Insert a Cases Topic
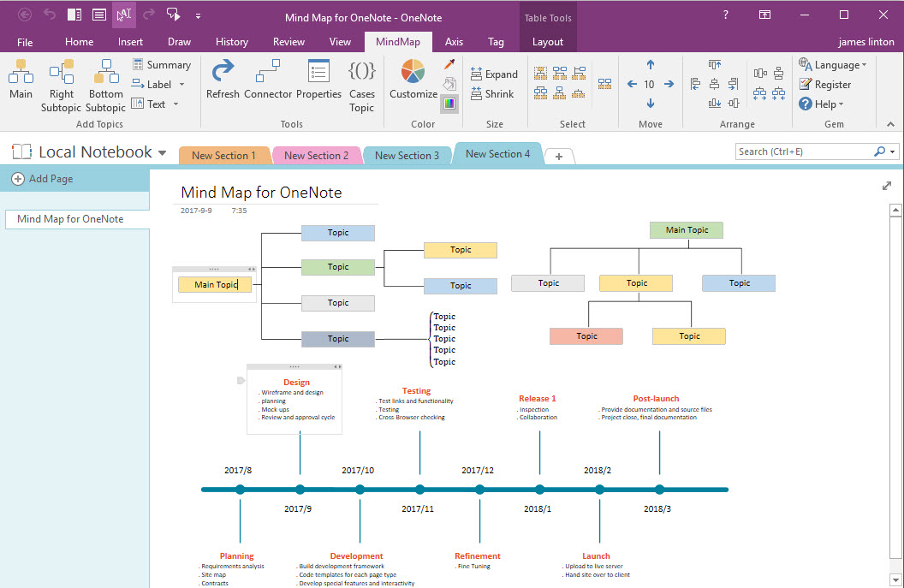 click(x=361, y=83)
